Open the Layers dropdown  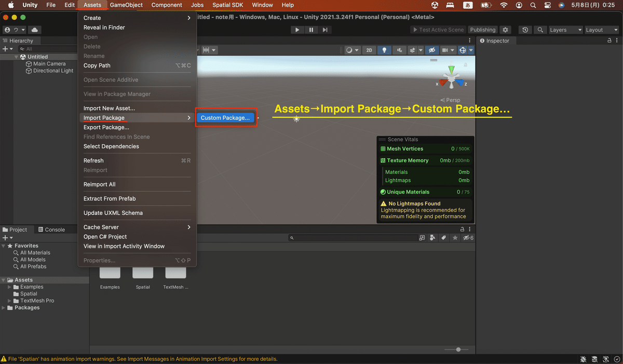coord(566,30)
